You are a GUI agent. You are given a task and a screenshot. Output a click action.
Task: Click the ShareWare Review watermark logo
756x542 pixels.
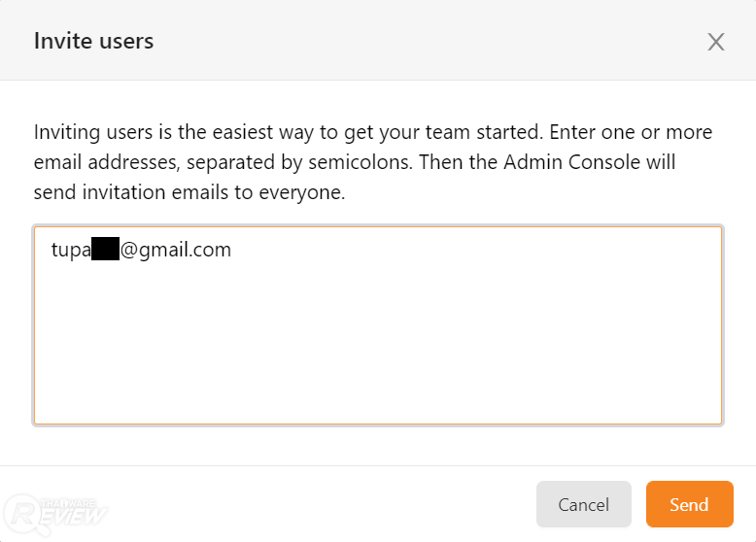tap(56, 510)
